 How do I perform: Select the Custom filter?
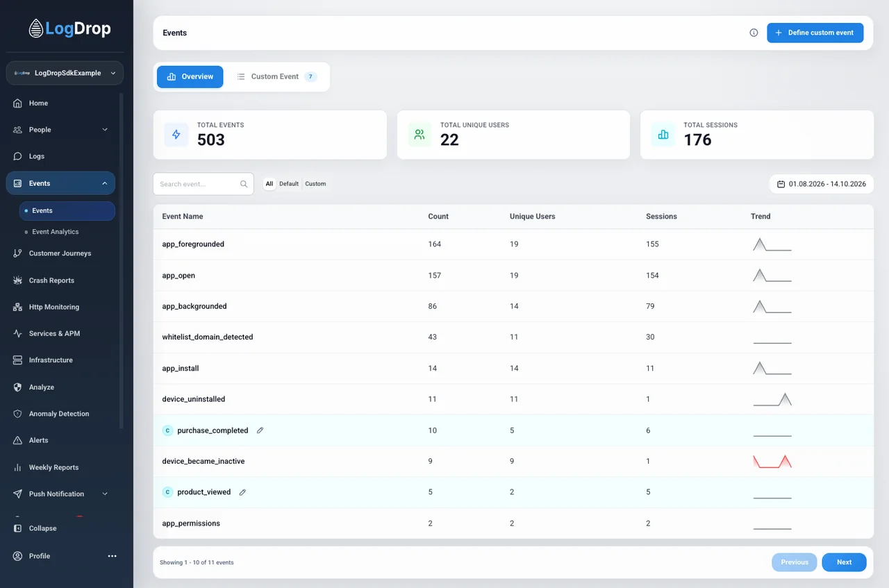(x=315, y=184)
